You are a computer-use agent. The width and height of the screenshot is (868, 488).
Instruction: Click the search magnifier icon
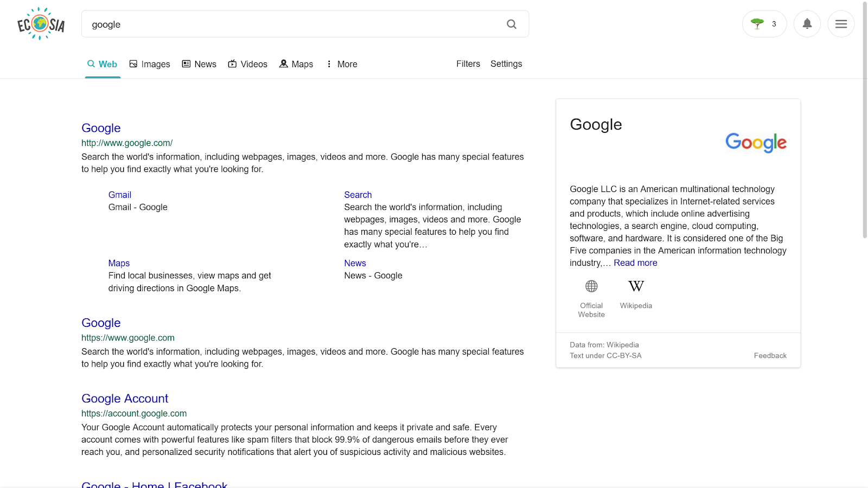tap(512, 24)
